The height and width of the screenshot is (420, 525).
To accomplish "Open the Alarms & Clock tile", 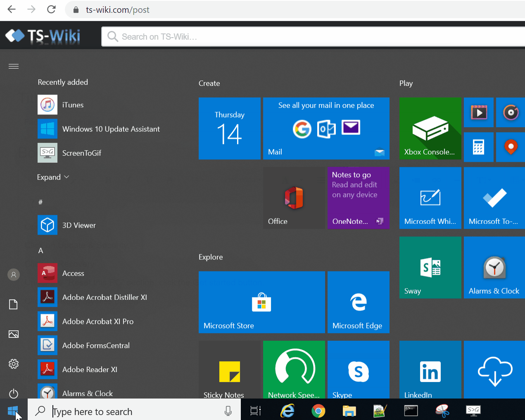I will tap(494, 268).
